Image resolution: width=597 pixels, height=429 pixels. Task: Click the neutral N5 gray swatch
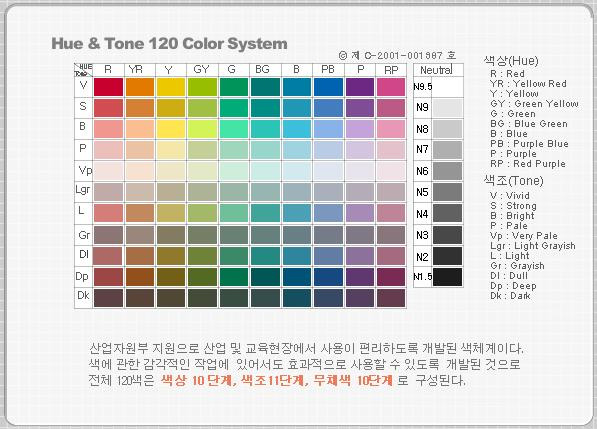pyautogui.click(x=447, y=192)
